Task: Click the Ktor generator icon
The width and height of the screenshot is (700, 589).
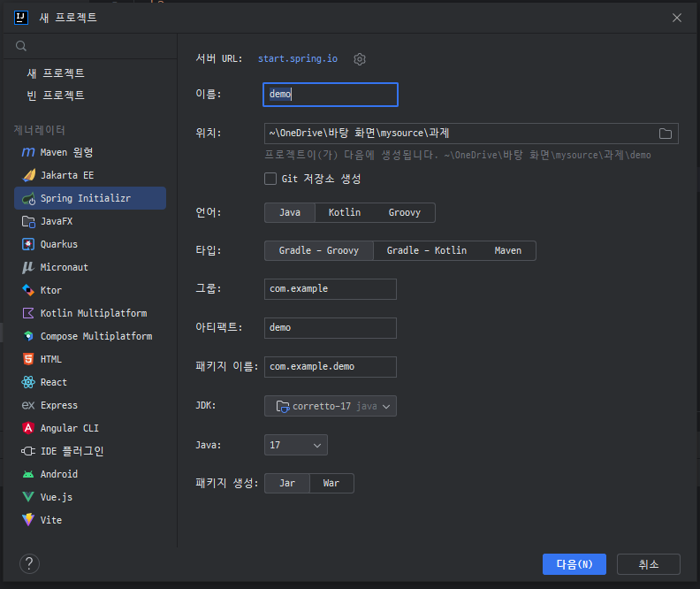Action: tap(28, 290)
